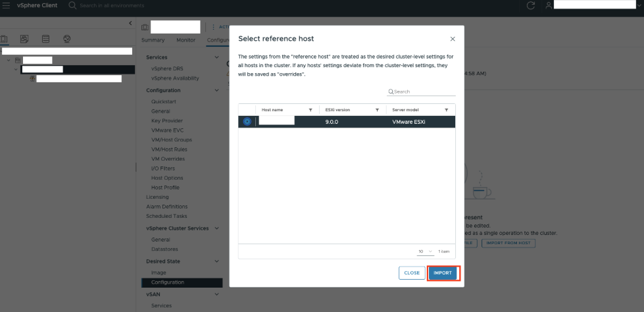Click the VMware ESXi server model cell
Screen dimensions: 644x312
tap(409, 122)
